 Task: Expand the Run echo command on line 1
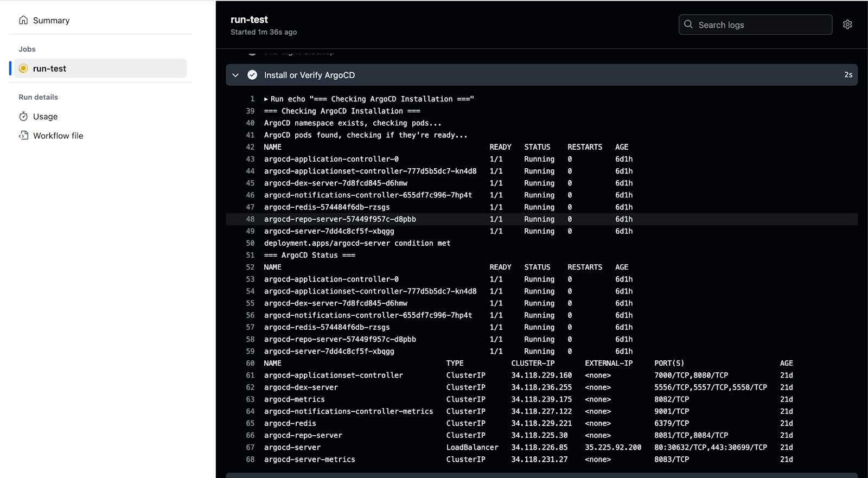[x=266, y=99]
